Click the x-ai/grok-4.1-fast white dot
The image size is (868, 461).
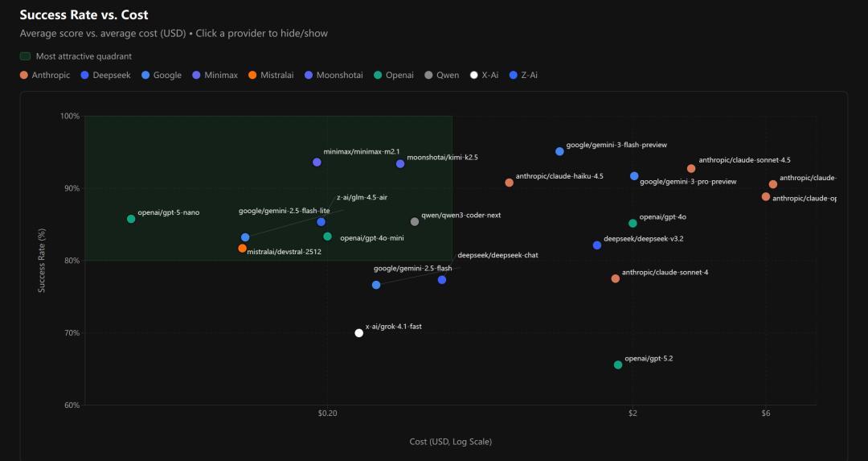359,333
